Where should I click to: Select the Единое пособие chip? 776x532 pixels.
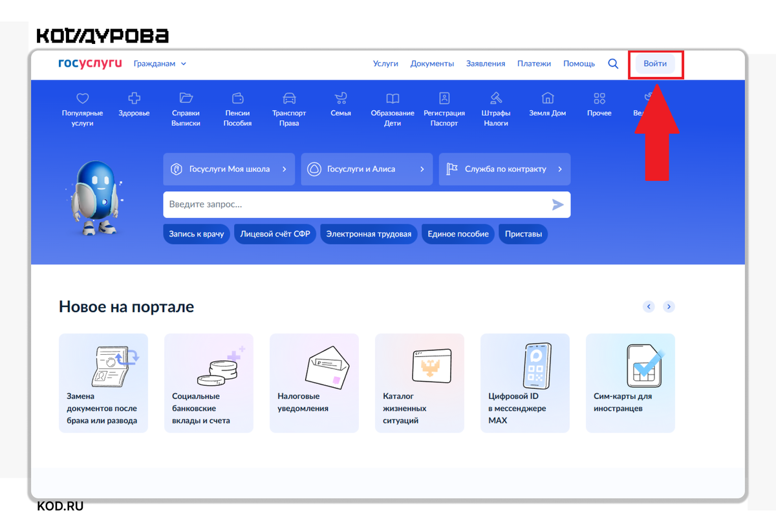tap(458, 234)
